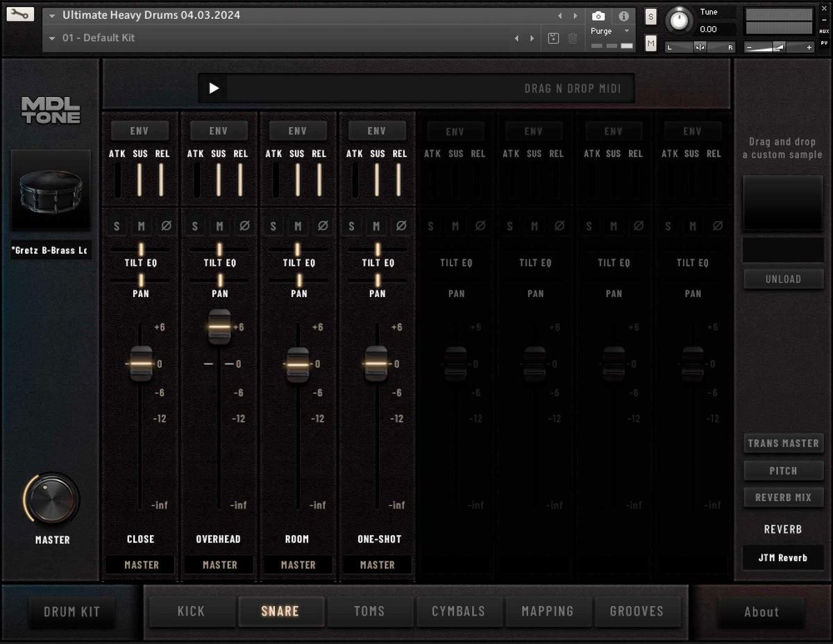Image resolution: width=833 pixels, height=644 pixels.
Task: Click the UNLOAD sample button
Action: [x=783, y=279]
